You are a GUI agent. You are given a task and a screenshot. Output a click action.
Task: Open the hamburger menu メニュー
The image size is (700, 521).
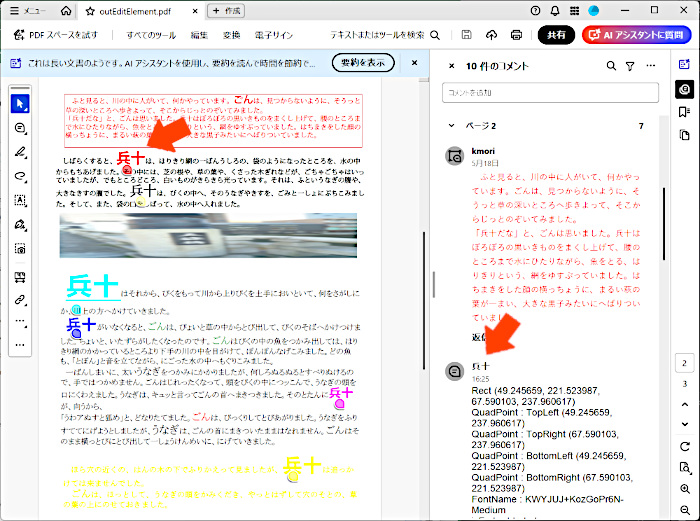28,11
